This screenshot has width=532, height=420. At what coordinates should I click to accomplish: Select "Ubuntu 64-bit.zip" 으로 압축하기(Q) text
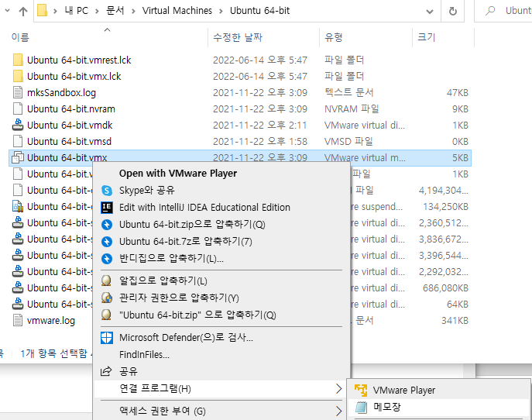[x=197, y=315]
